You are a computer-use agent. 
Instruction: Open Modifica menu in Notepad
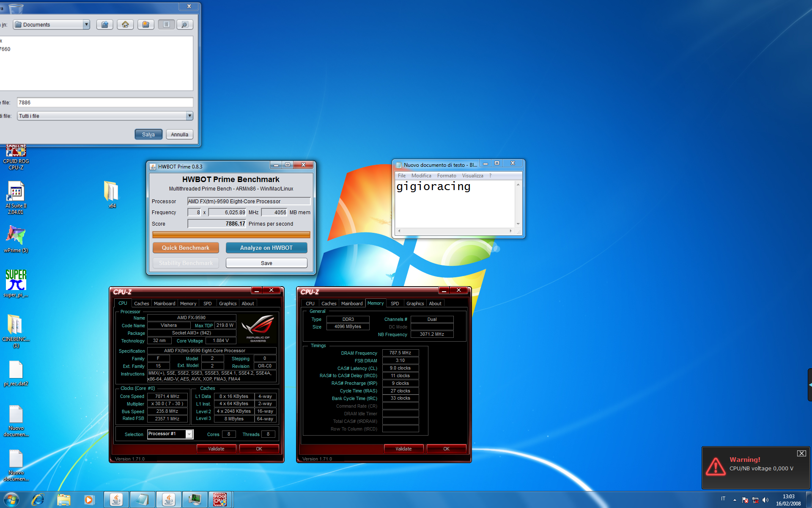click(421, 176)
